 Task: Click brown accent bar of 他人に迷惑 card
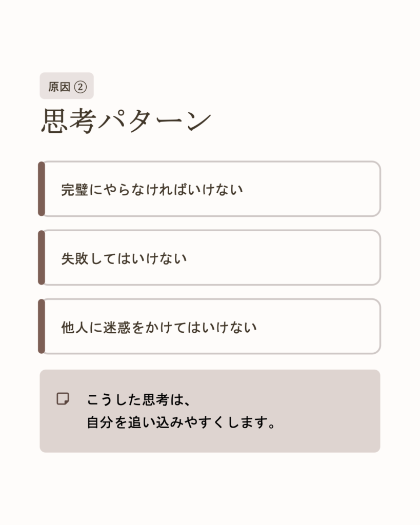point(42,326)
